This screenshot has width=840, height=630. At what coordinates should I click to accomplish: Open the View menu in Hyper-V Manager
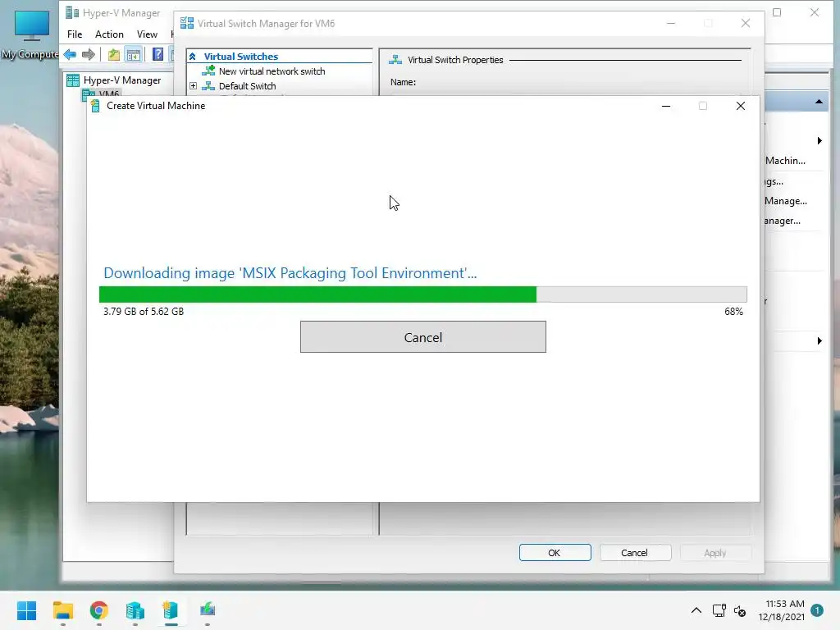[x=147, y=34]
